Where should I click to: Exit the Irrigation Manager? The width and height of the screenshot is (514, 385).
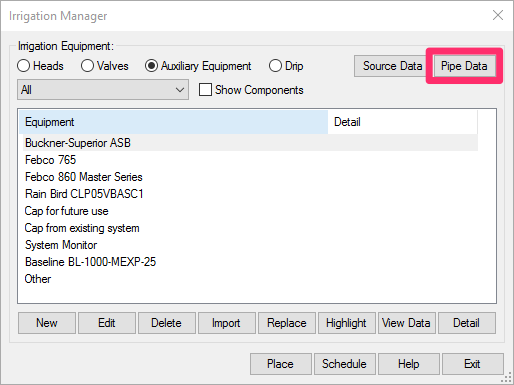coord(473,364)
